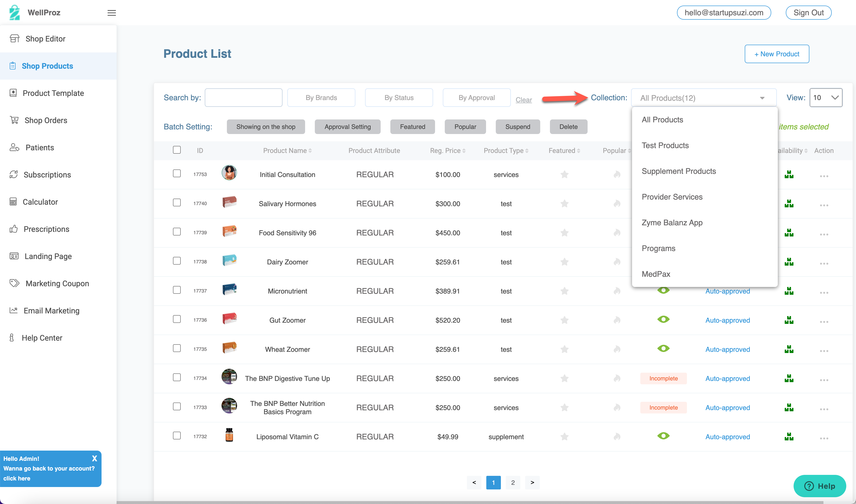Click the Clear filters link

[x=523, y=100]
